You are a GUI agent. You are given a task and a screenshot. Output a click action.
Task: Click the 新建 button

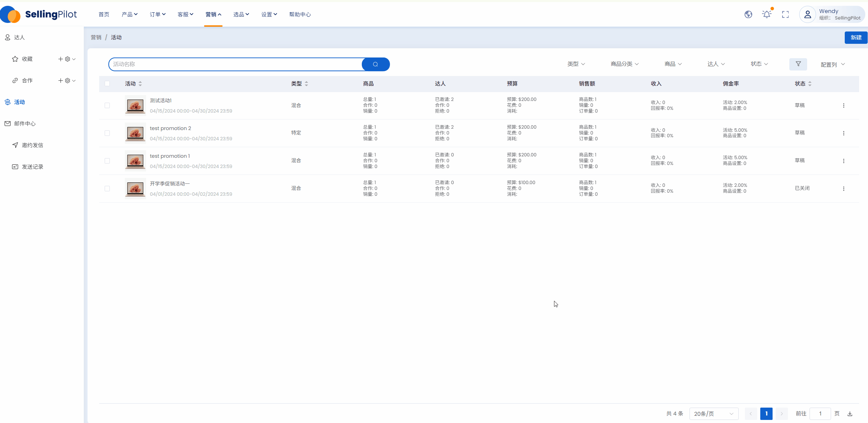point(856,37)
